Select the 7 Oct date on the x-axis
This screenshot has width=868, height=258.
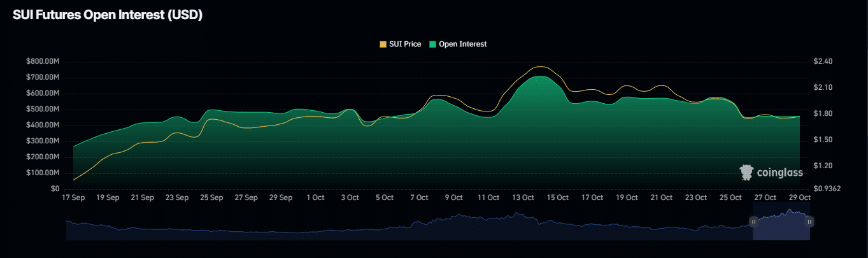419,197
